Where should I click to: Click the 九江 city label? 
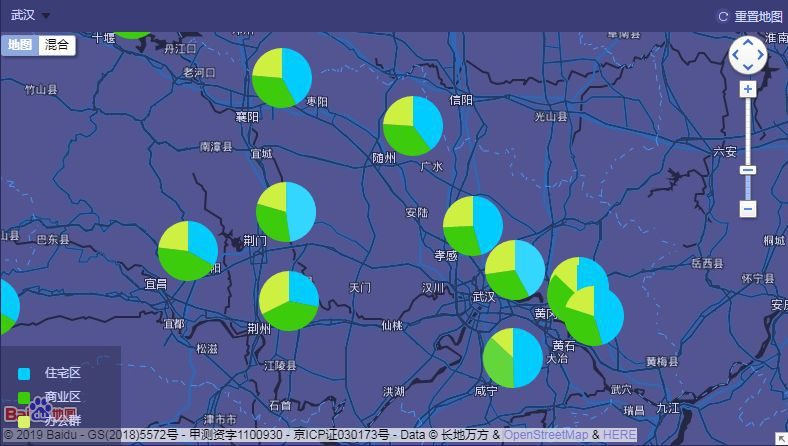tap(668, 408)
